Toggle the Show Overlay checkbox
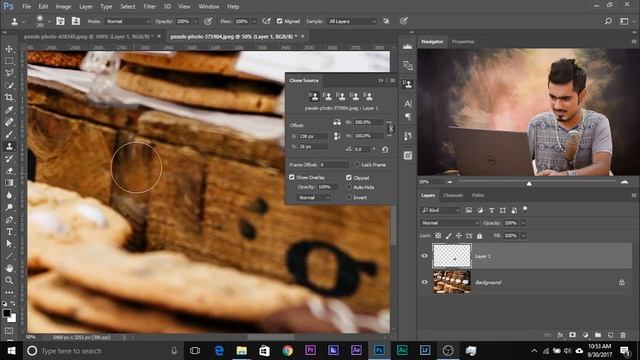This screenshot has width=640, height=360. tap(292, 177)
